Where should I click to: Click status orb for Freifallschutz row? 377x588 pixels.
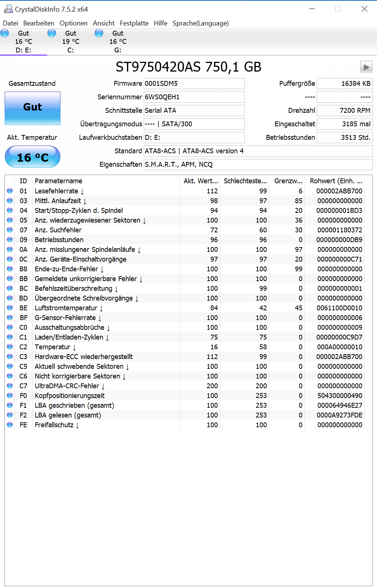[x=10, y=425]
